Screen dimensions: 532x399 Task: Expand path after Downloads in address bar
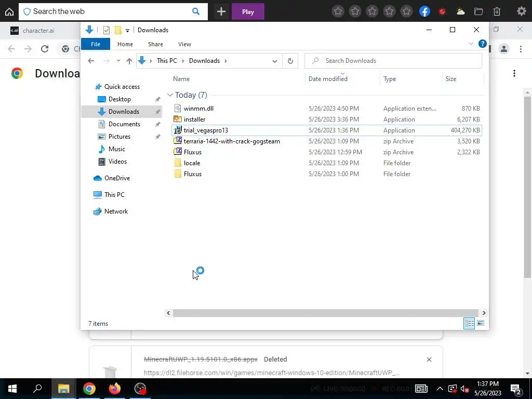pos(225,61)
